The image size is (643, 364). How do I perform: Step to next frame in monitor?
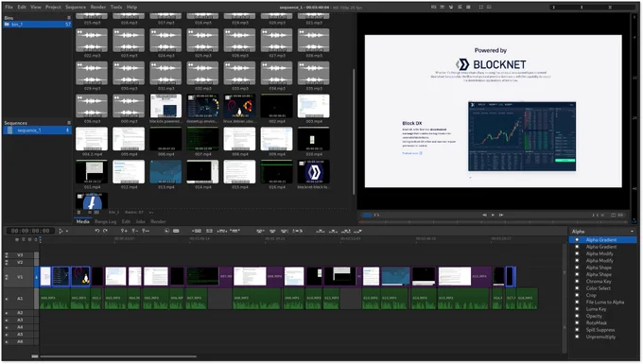pos(501,215)
